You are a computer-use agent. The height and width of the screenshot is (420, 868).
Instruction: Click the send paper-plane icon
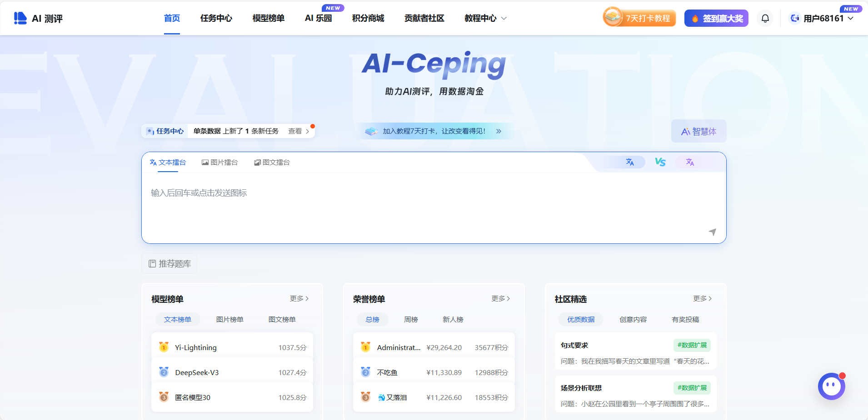[712, 232]
